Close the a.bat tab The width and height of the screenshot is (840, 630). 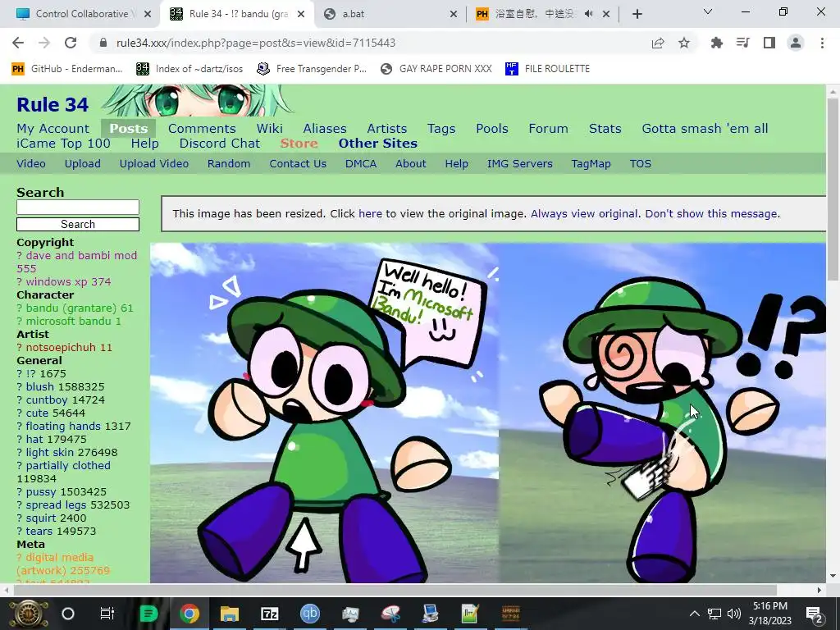[453, 14]
